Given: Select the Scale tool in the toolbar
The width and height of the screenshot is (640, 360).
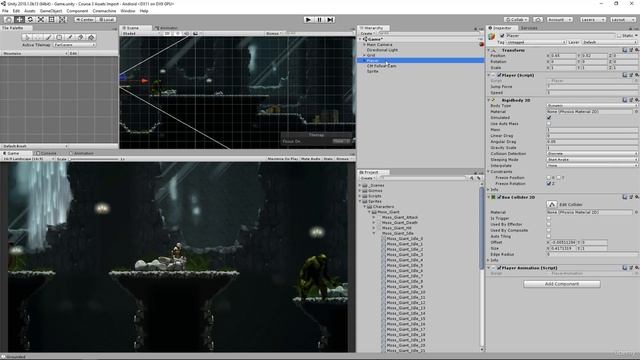Looking at the screenshot, I should coord(41,20).
